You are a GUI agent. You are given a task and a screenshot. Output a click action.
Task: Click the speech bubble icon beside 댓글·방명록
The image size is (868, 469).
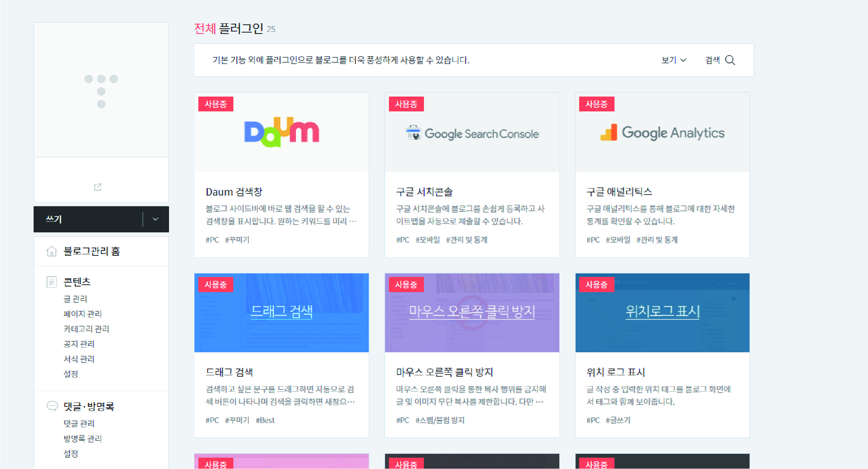pos(52,406)
